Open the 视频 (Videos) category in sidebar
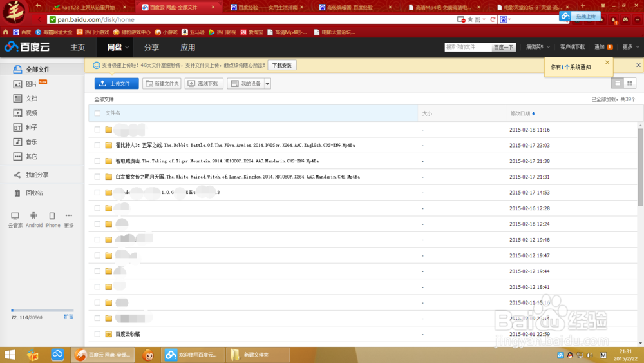 tap(26, 113)
